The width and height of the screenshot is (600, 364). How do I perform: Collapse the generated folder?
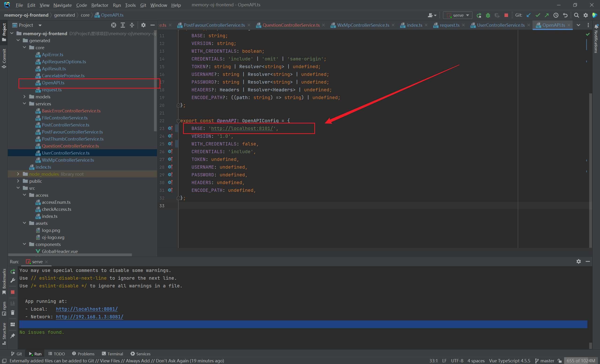pos(18,40)
